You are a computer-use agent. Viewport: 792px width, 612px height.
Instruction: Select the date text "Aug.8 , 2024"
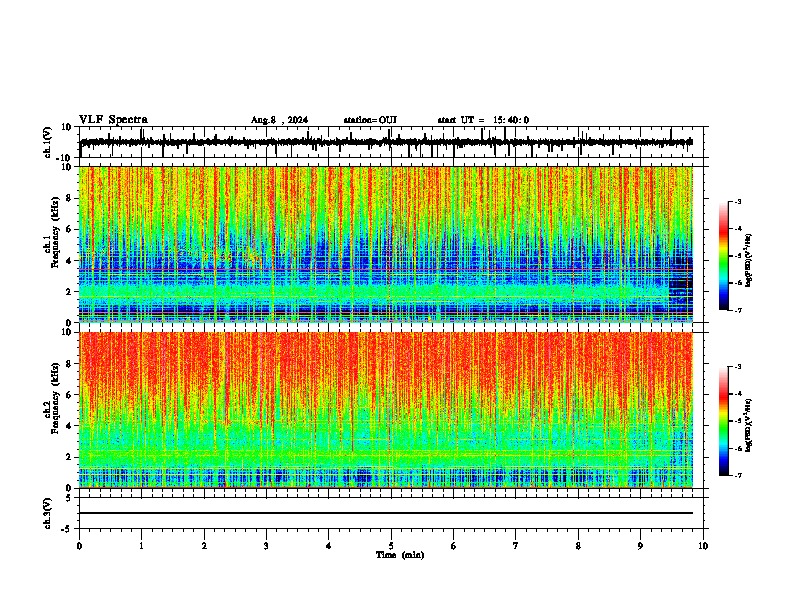(x=279, y=120)
